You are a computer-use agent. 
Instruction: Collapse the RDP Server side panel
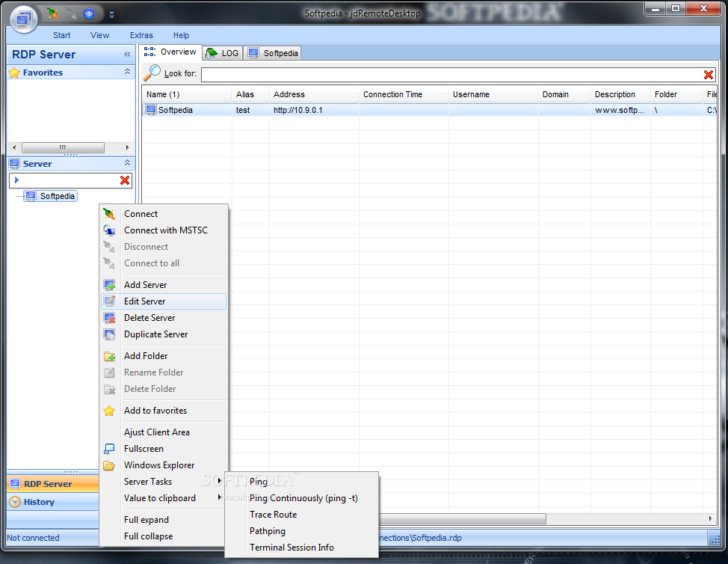point(127,55)
